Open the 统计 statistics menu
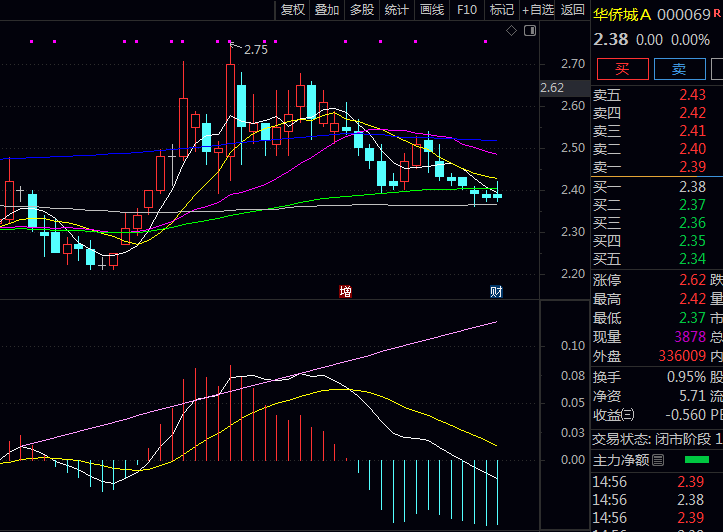Screen dimensions: 723x532 click(396, 10)
